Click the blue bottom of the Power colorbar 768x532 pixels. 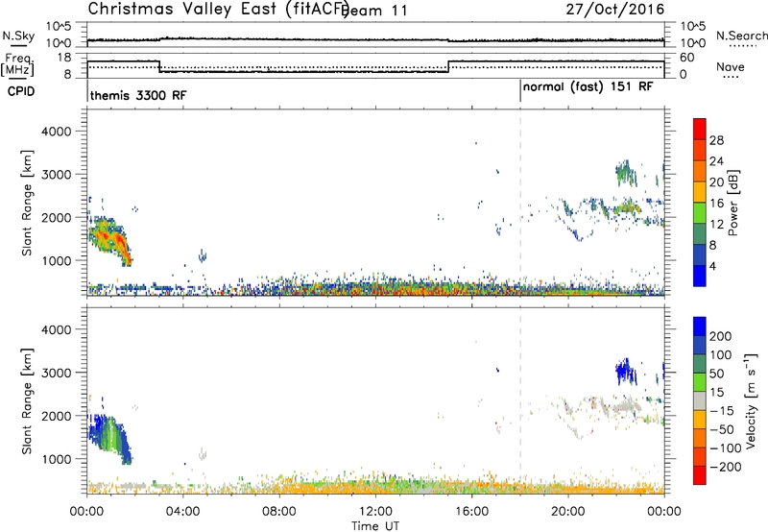700,276
